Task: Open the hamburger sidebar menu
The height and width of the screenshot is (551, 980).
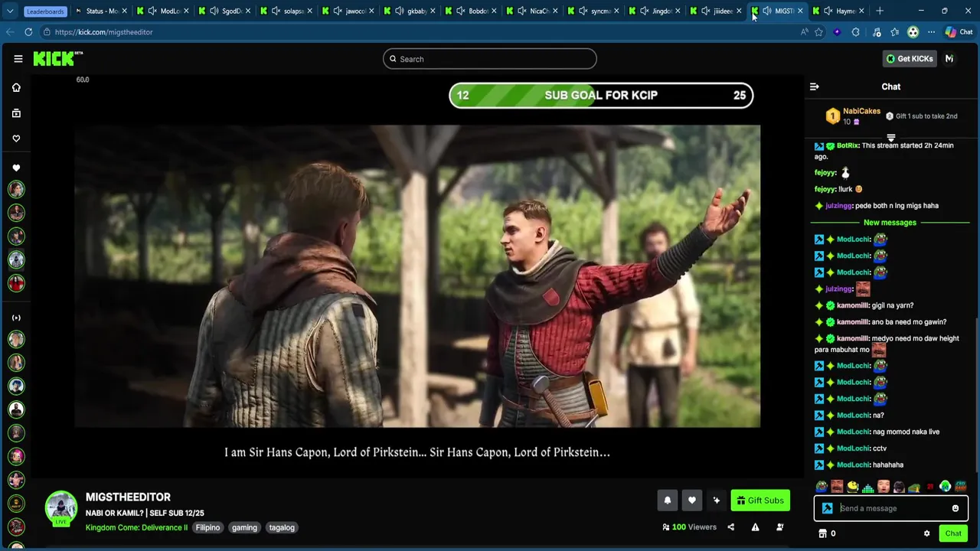Action: coord(18,59)
